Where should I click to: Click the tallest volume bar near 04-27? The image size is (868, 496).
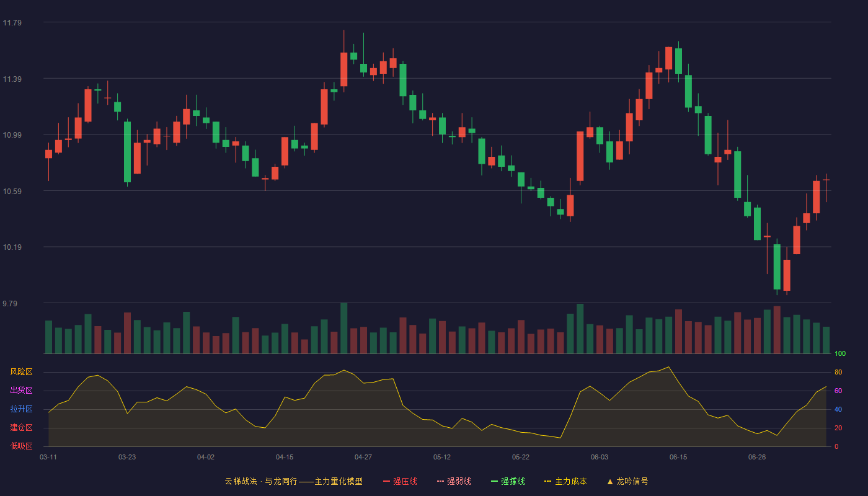click(343, 328)
